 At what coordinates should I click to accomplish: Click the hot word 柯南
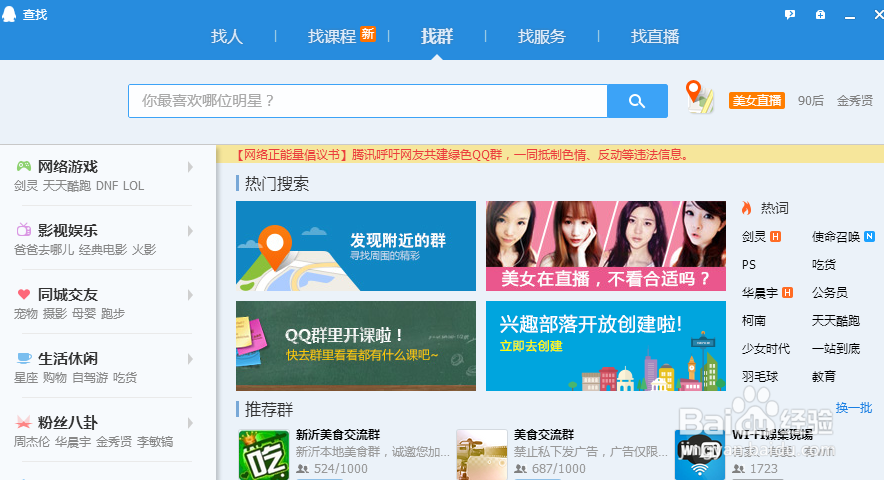[x=754, y=320]
